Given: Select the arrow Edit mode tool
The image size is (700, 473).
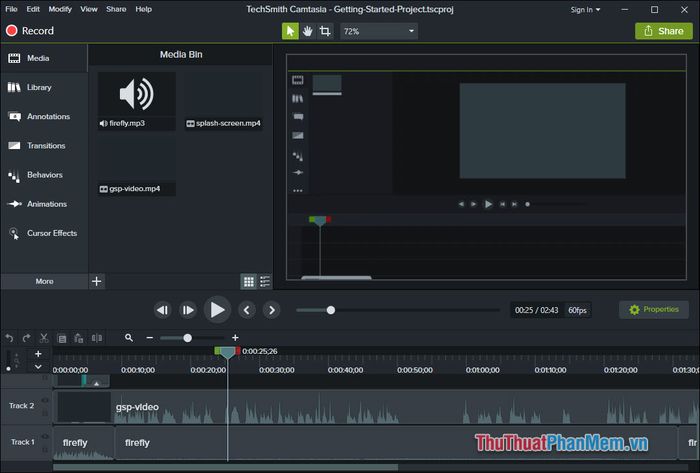Looking at the screenshot, I should point(290,31).
